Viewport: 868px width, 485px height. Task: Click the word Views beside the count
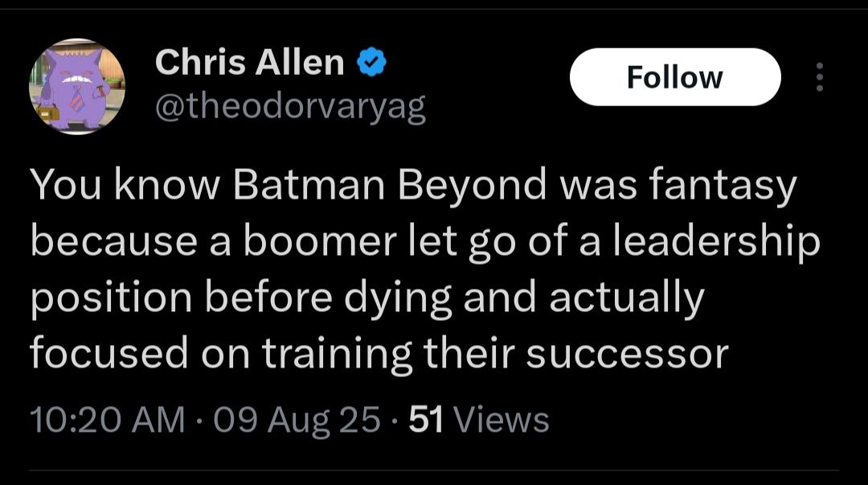coord(502,420)
